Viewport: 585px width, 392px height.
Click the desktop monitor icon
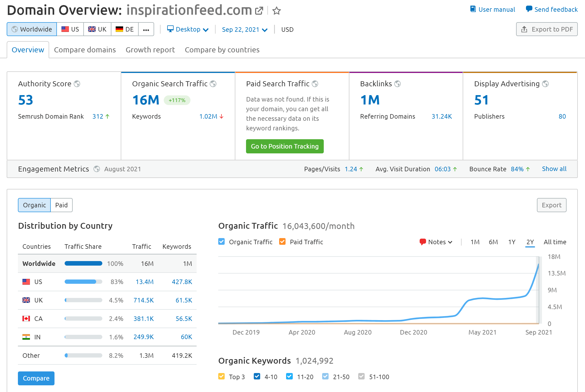[170, 29]
